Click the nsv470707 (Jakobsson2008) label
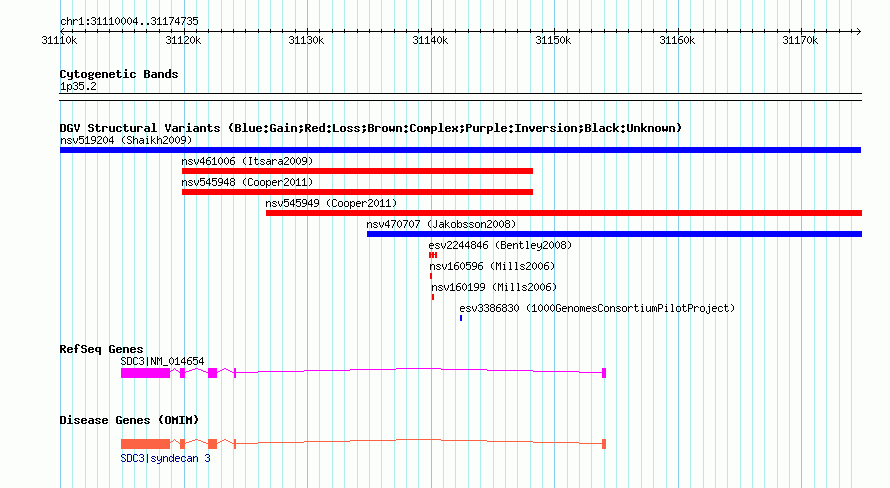This screenshot has width=890, height=488. click(x=441, y=224)
